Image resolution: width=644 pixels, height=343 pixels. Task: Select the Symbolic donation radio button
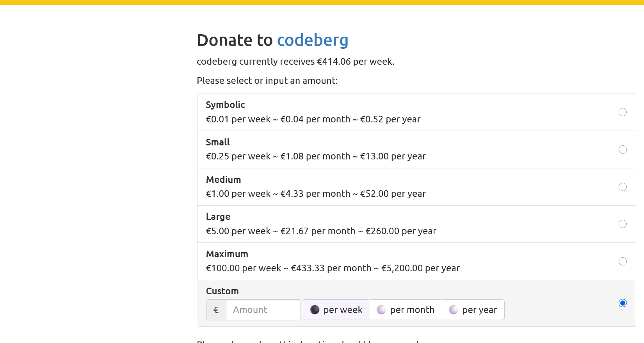pos(623,112)
